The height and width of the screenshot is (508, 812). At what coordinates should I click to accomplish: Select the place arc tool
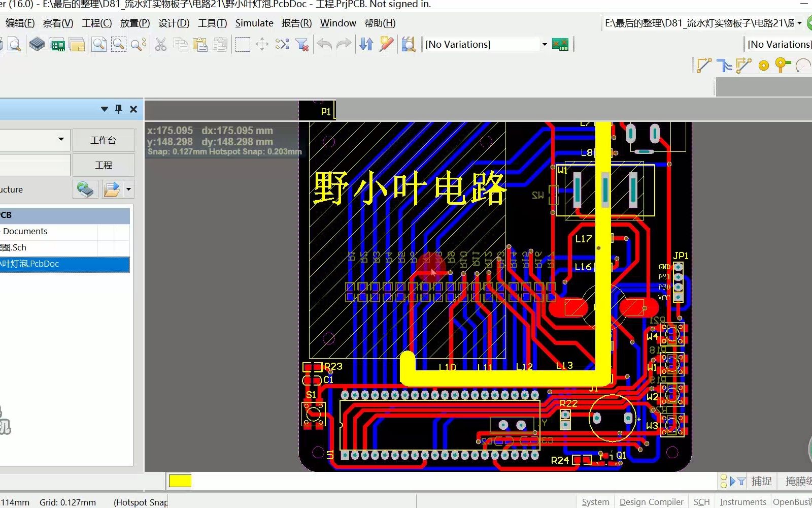[x=803, y=66]
